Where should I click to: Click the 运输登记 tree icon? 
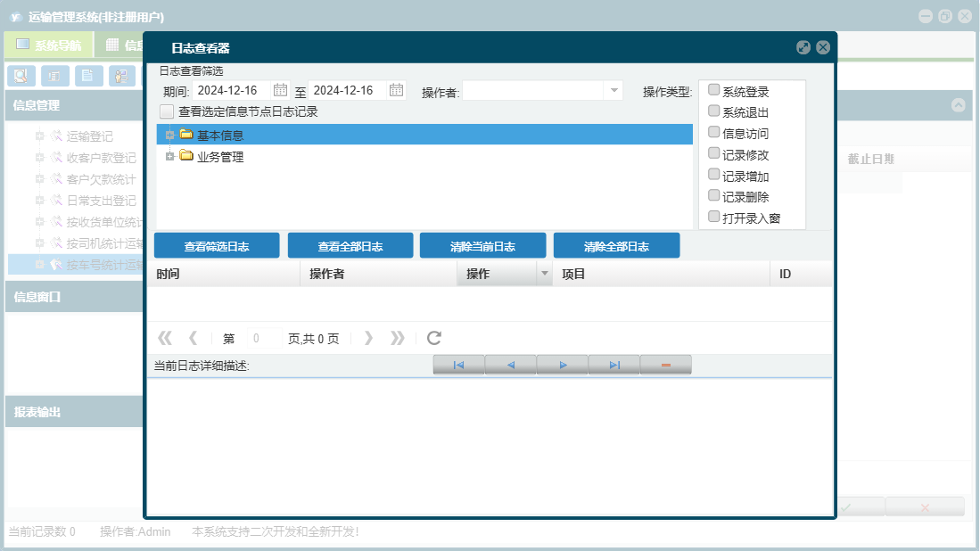click(x=56, y=136)
